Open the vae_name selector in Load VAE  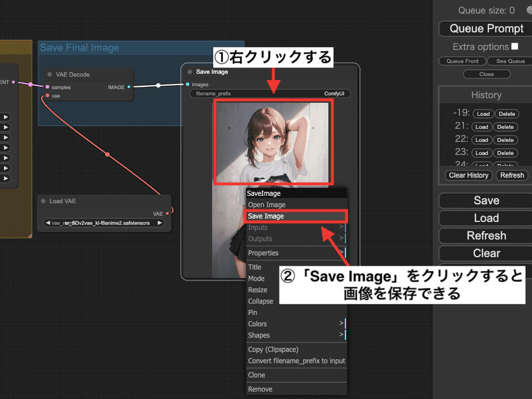tap(104, 222)
